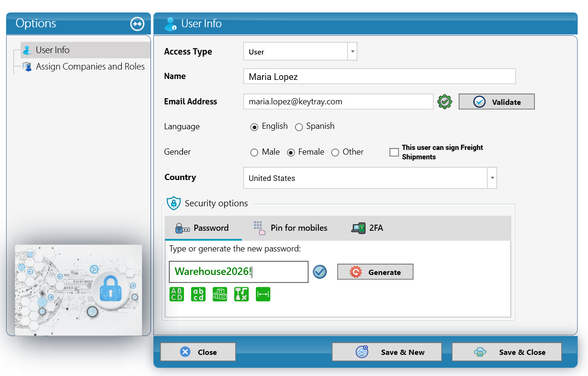Image resolution: width=588 pixels, height=376 pixels.
Task: Click into the Name field
Action: [380, 77]
